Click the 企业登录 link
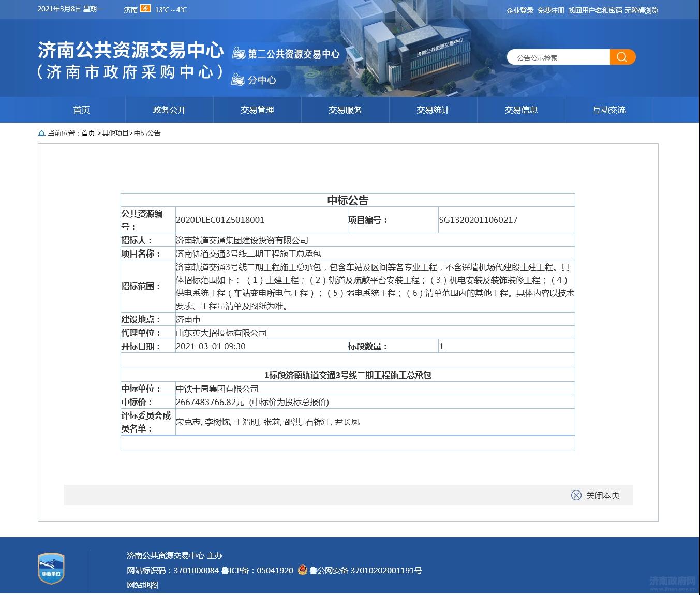700x595 pixels. (519, 10)
